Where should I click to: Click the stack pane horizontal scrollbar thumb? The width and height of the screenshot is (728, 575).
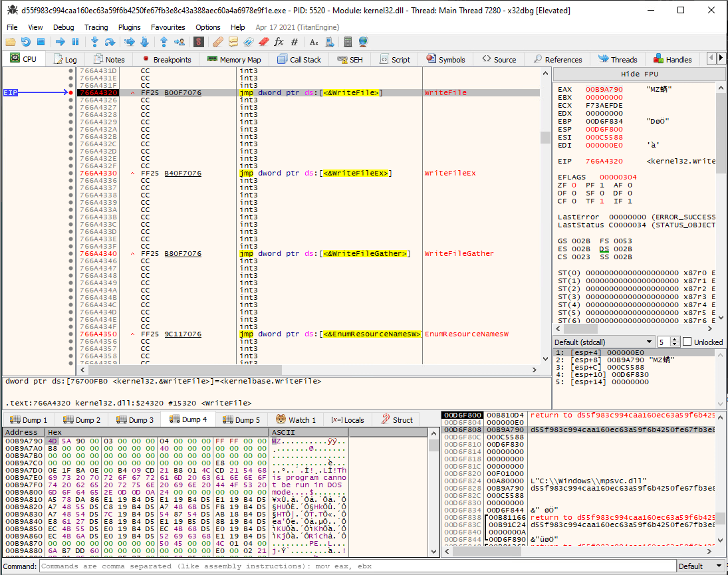coord(487,551)
